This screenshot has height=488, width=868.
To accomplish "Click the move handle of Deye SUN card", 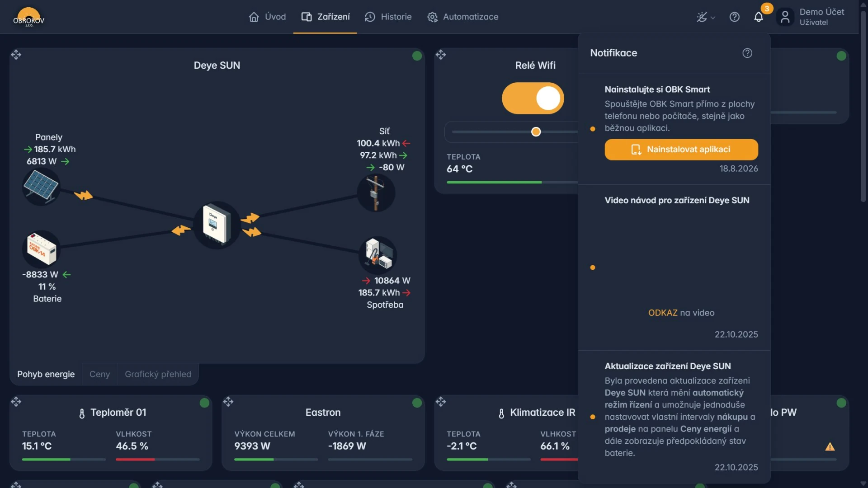I will point(16,55).
